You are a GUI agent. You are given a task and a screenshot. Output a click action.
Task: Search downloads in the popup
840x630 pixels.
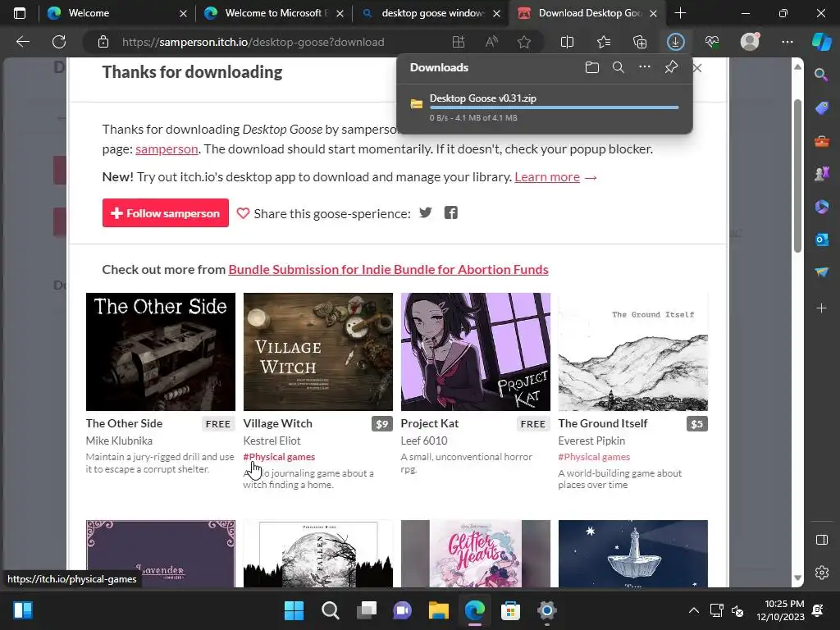619,67
